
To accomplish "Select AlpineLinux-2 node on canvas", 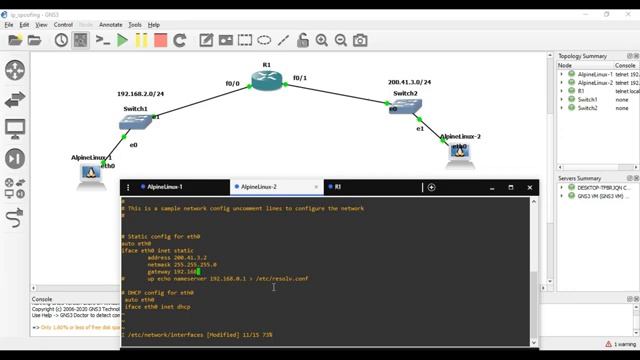I will click(x=460, y=156).
